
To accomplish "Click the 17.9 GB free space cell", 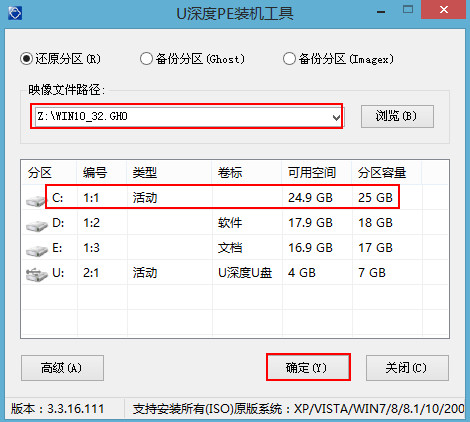I will (310, 223).
